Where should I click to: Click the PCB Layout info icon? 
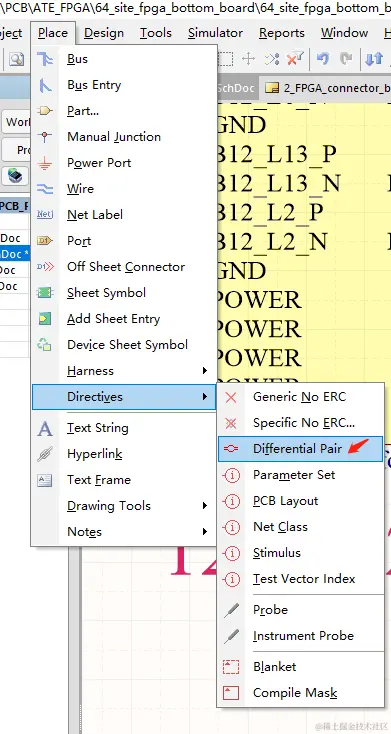pyautogui.click(x=231, y=501)
